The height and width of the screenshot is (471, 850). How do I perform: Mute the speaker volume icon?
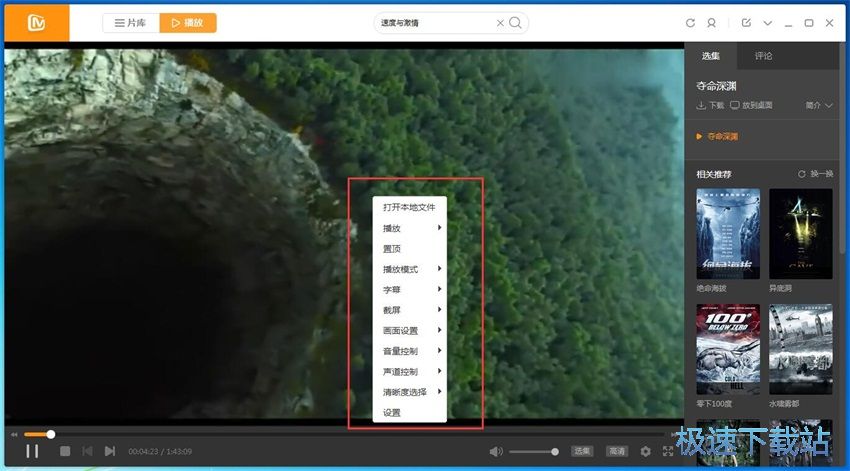(496, 451)
